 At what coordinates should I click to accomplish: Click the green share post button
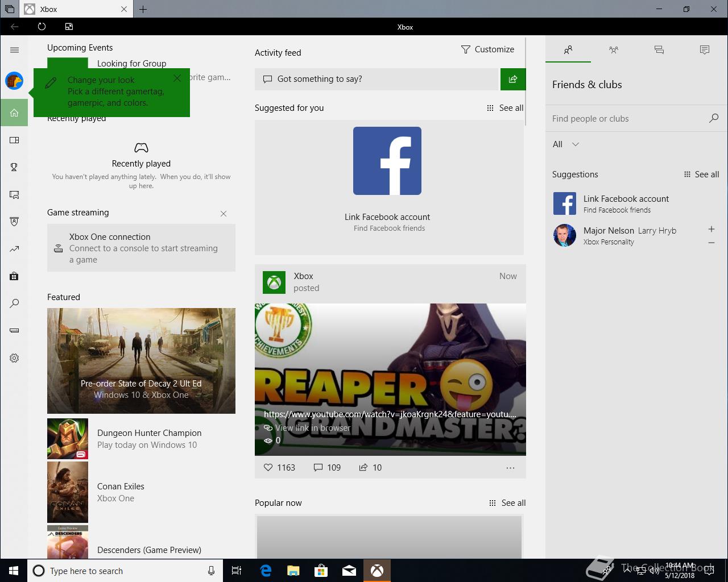513,79
